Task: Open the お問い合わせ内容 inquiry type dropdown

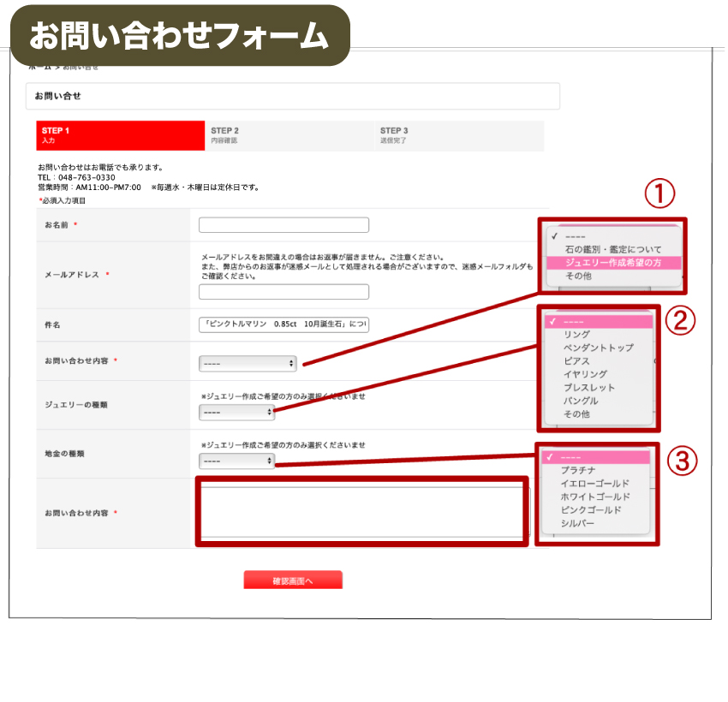Action: pyautogui.click(x=248, y=363)
